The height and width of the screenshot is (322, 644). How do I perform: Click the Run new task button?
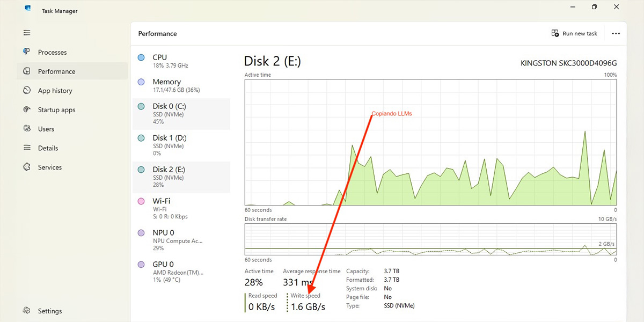tap(574, 33)
